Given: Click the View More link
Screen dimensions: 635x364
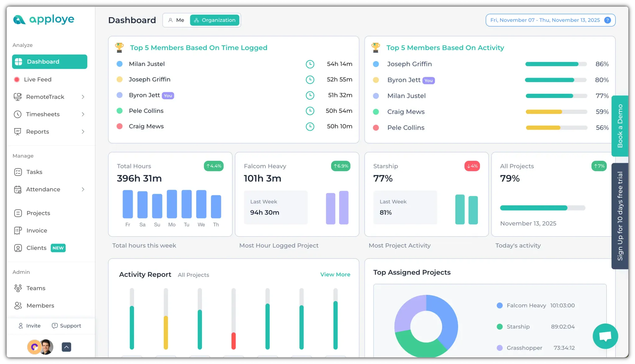Looking at the screenshot, I should [x=335, y=275].
